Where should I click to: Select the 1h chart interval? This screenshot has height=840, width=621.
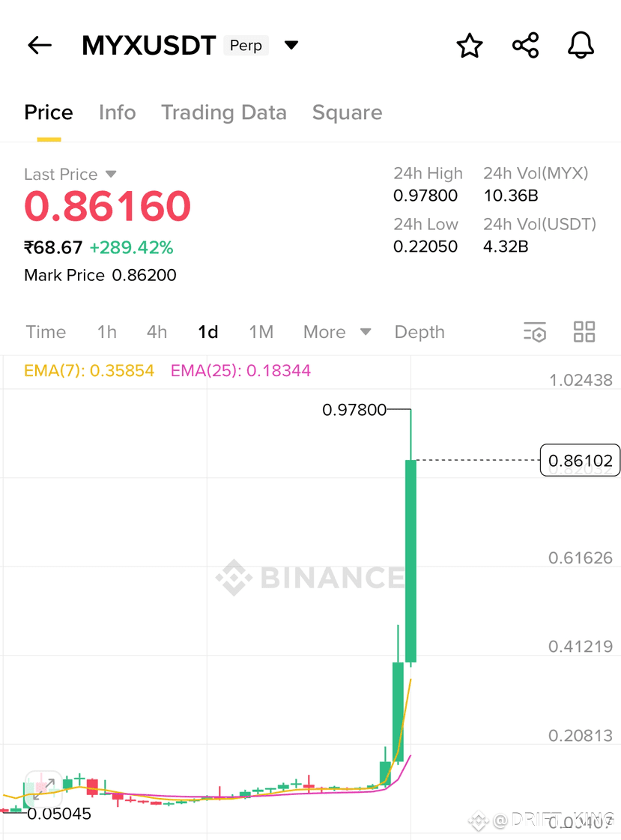(x=107, y=332)
